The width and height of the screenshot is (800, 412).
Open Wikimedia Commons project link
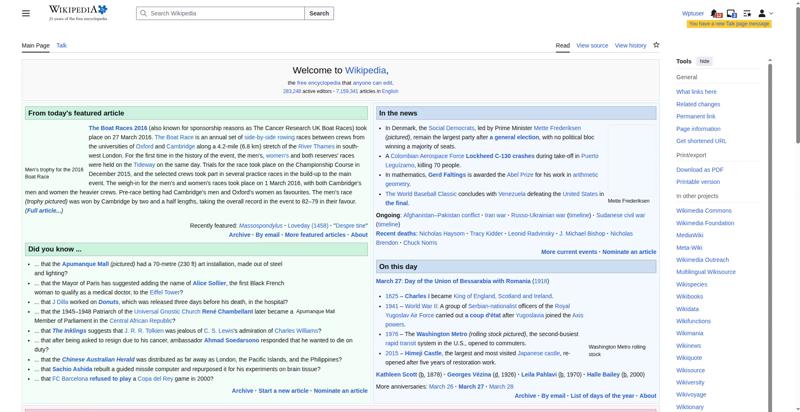(703, 211)
